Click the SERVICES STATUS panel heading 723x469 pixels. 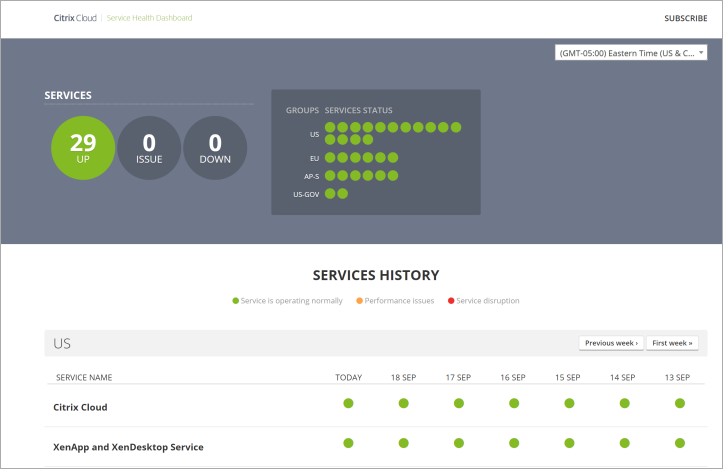(358, 110)
